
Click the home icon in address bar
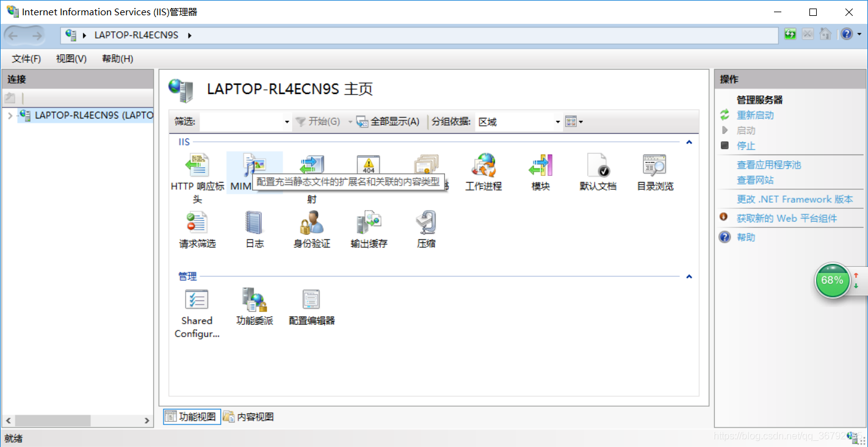click(x=825, y=34)
